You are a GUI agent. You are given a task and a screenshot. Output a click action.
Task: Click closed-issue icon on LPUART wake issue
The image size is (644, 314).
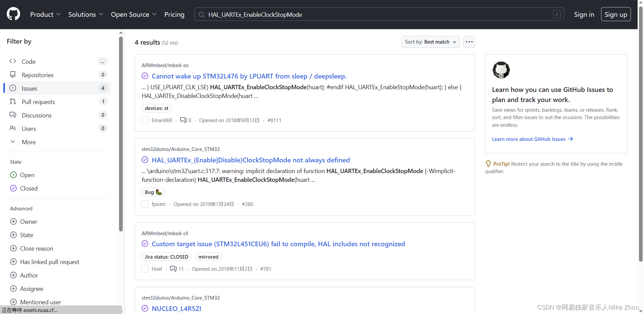pos(145,76)
